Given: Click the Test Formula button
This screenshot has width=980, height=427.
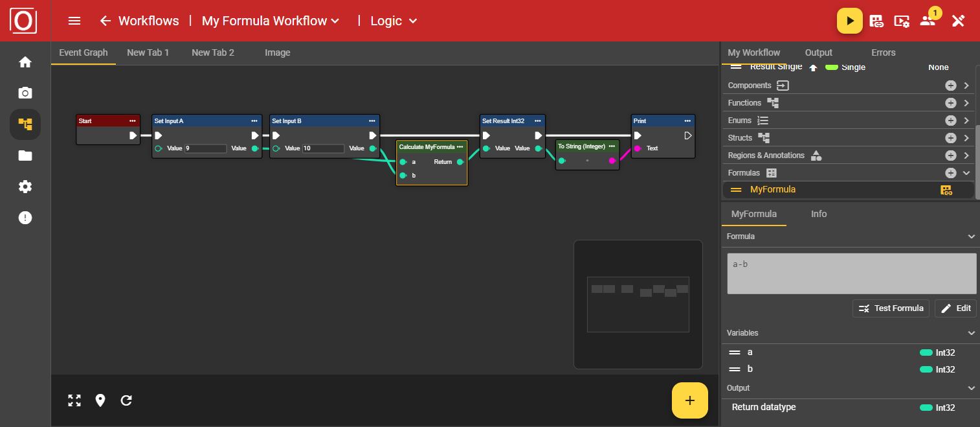Looking at the screenshot, I should point(891,308).
